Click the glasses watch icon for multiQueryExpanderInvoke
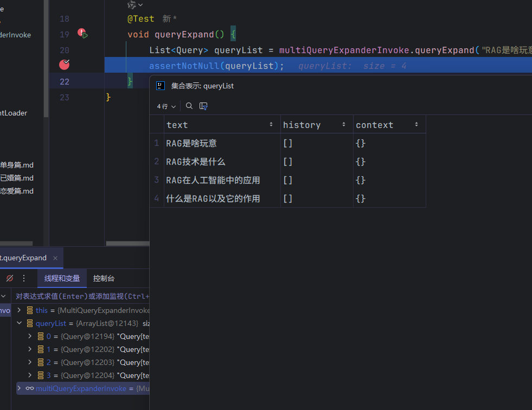This screenshot has width=532, height=410. tap(29, 388)
